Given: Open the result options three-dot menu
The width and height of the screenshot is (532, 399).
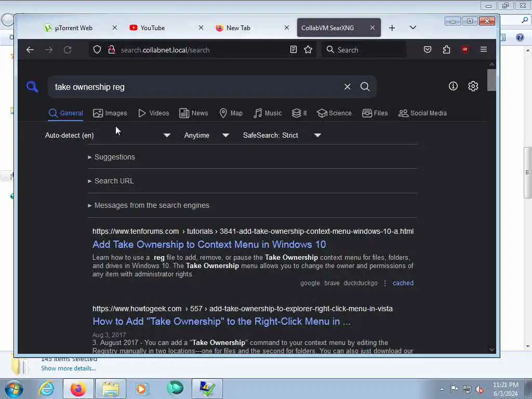Looking at the screenshot, I should click(x=385, y=283).
